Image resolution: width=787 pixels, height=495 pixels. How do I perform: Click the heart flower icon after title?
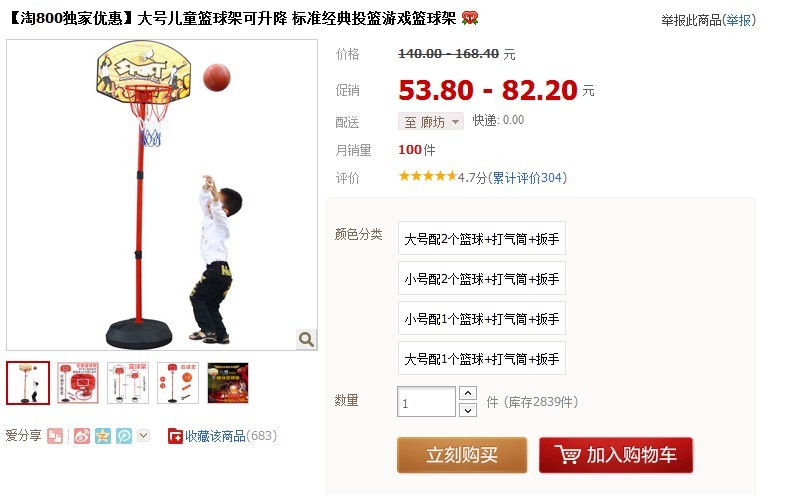point(470,18)
